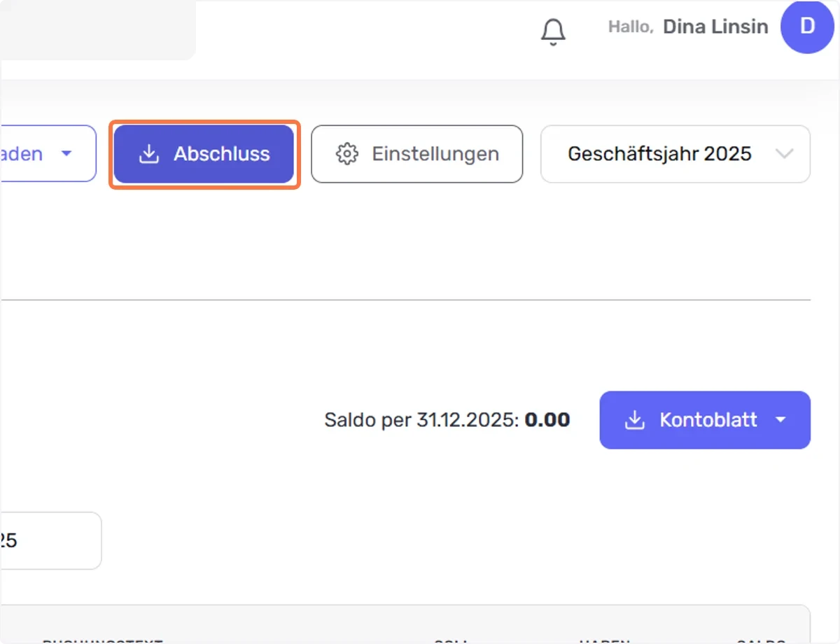This screenshot has height=644, width=840.
Task: Click the Abschluss download button
Action: [x=204, y=154]
